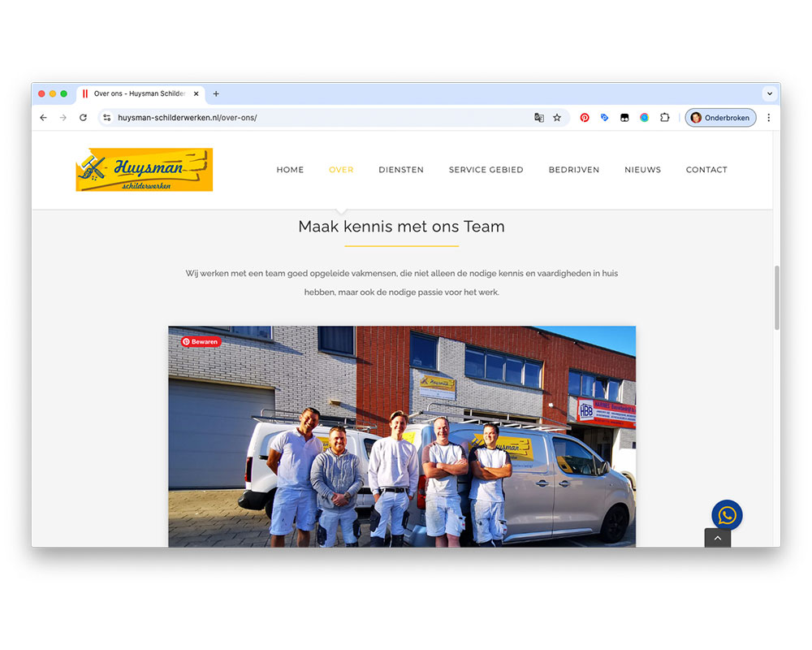
Task: Bookmark this page with the star icon
Action: click(x=557, y=118)
